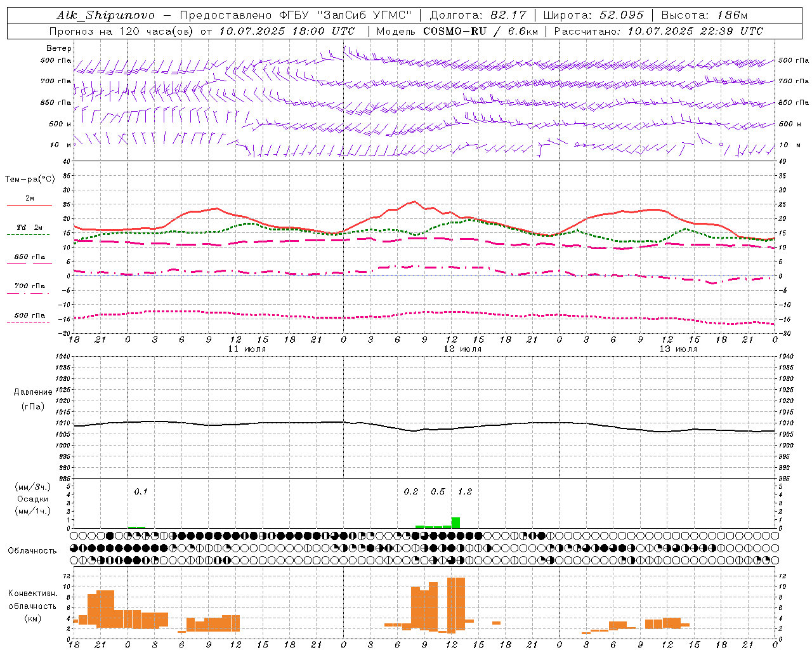Screen dimensions: 812x650
Task: Click the precipitation value '0.2'
Action: coord(411,491)
